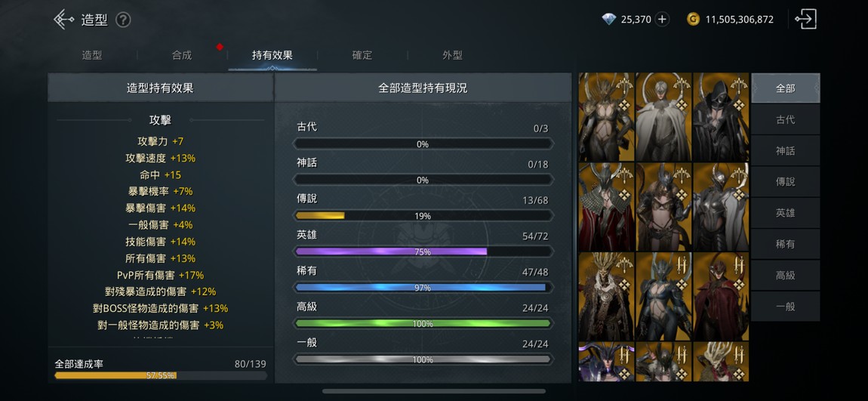868x401 pixels.
Task: Open the 確定 tab
Action: click(x=362, y=55)
